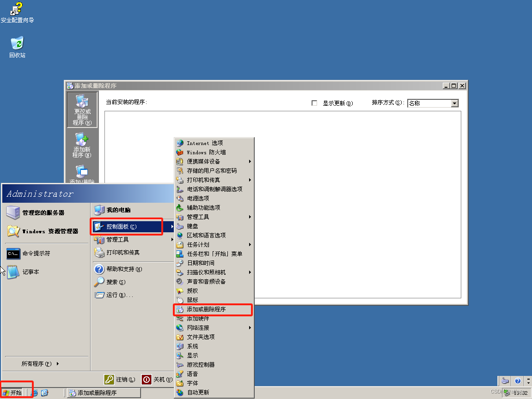Click the 关机 shutdown button
The width and height of the screenshot is (532, 399).
(157, 379)
